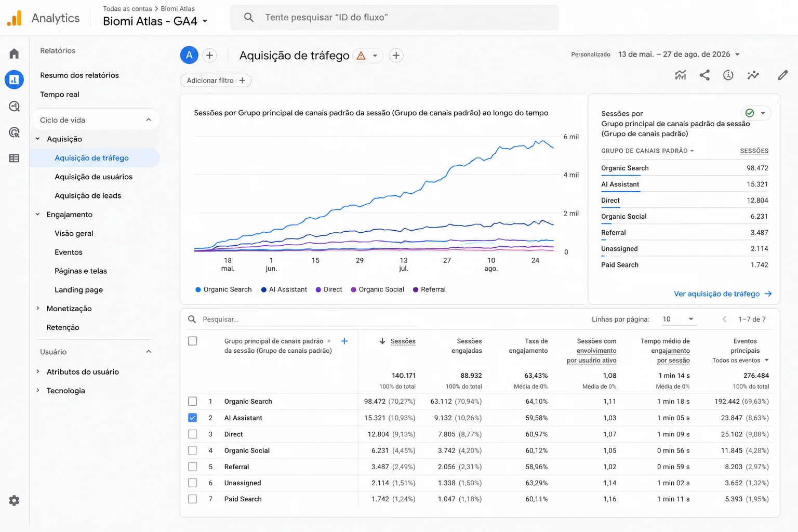Click the Direct legend color dot

coord(318,289)
